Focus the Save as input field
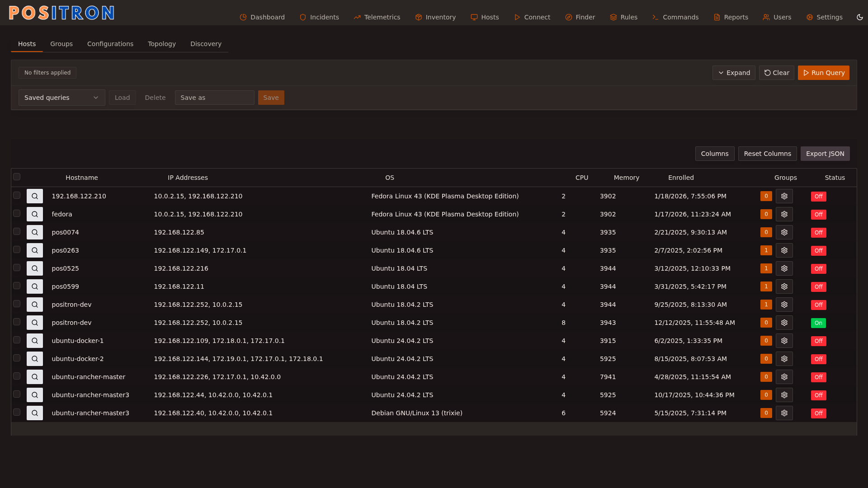Viewport: 868px width, 488px height. (x=214, y=98)
